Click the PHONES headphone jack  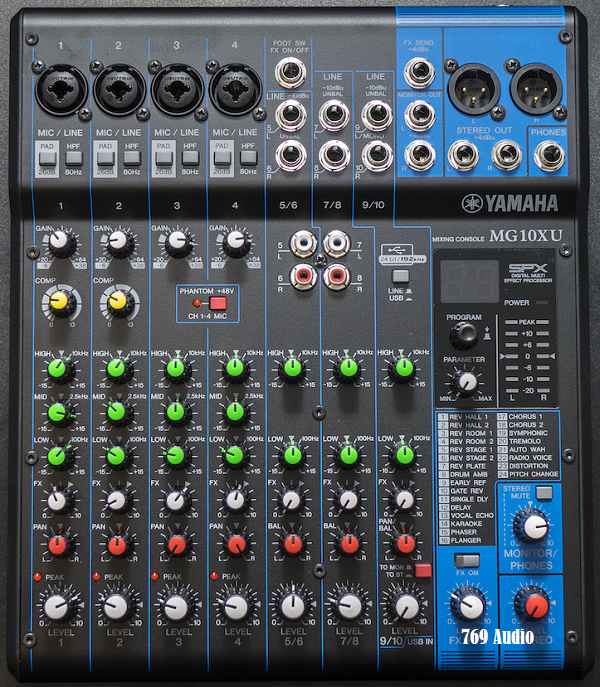point(549,155)
